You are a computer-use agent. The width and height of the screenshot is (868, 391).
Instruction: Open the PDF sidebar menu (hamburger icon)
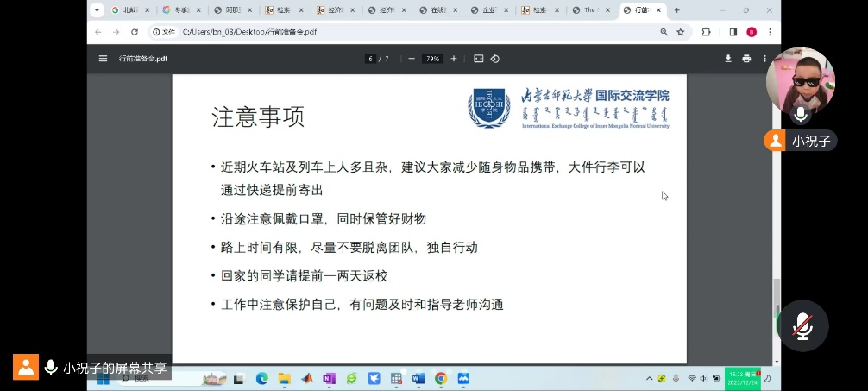pos(103,59)
